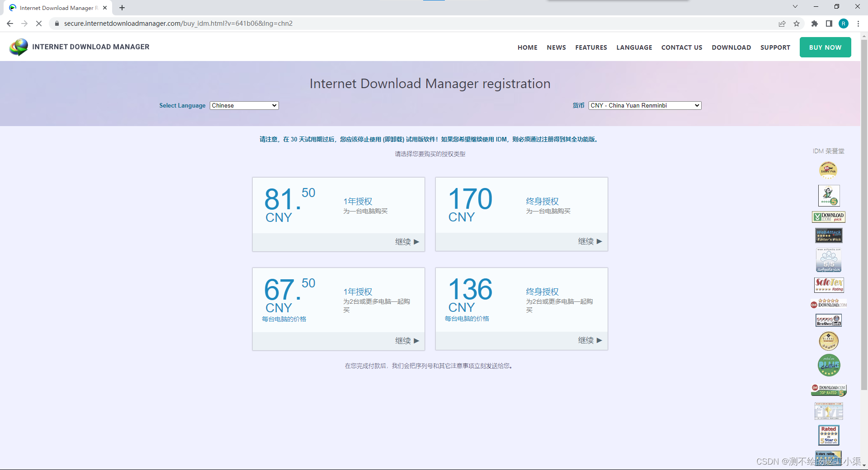Click the Internet Download Manager registration heading
The height and width of the screenshot is (470, 868).
coord(430,84)
